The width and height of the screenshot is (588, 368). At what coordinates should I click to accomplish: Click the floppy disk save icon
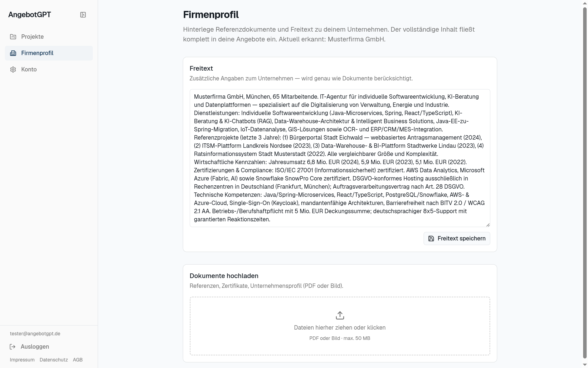click(431, 239)
